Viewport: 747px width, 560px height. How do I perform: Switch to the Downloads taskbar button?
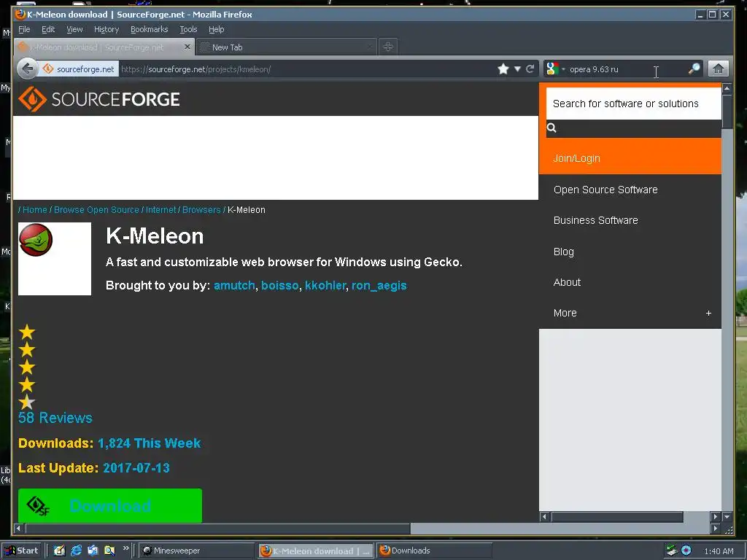point(434,551)
